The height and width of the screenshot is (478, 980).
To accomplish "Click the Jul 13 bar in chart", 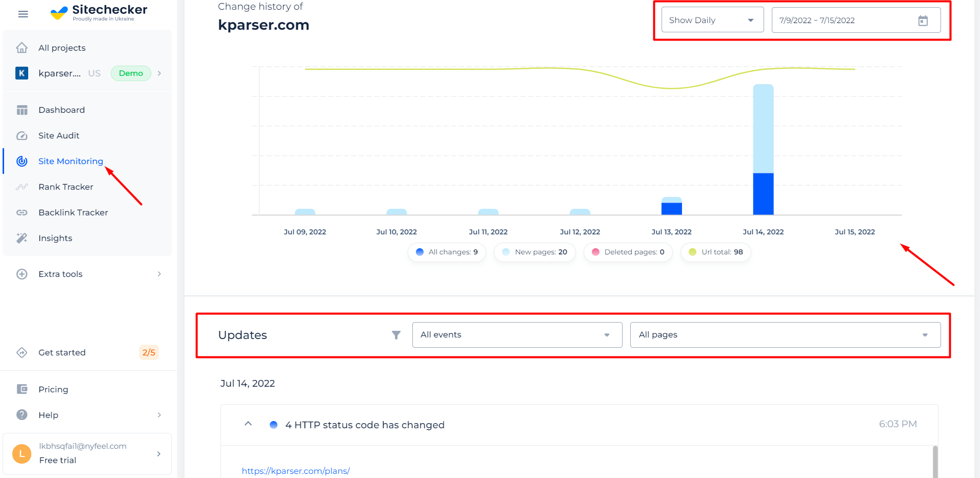I will click(x=671, y=206).
